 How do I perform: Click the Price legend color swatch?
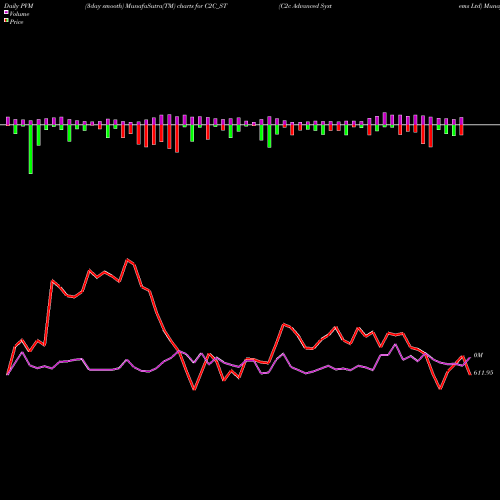point(6,21)
